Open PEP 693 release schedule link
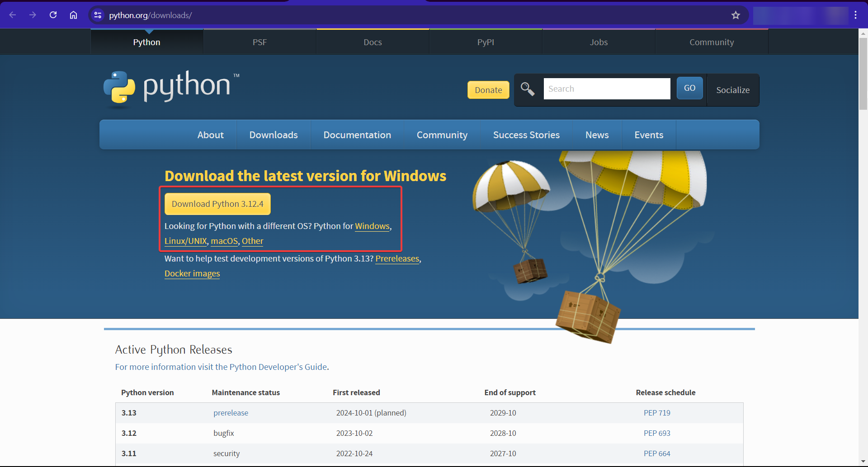Image resolution: width=868 pixels, height=467 pixels. tap(657, 433)
